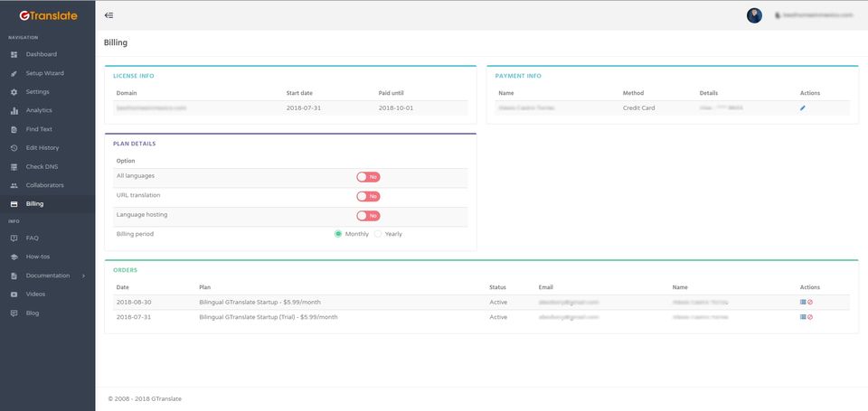The height and width of the screenshot is (411, 868).
Task: Click the How-tos graduation cap icon
Action: click(14, 257)
